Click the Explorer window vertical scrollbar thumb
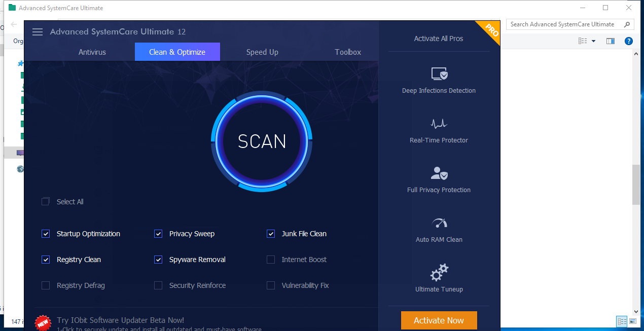The image size is (644, 331). coord(636,185)
